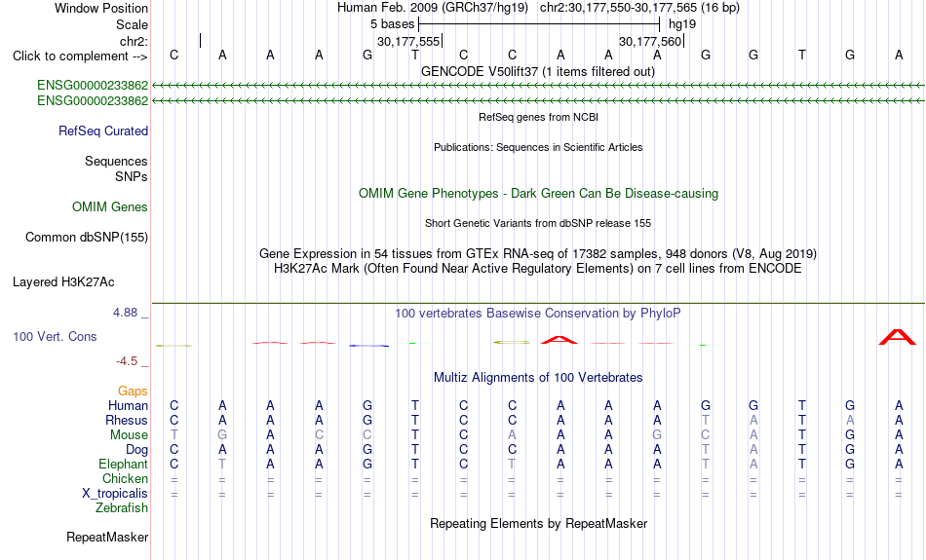
Task: Open the Common dbSNP(155) track label
Action: [x=86, y=238]
